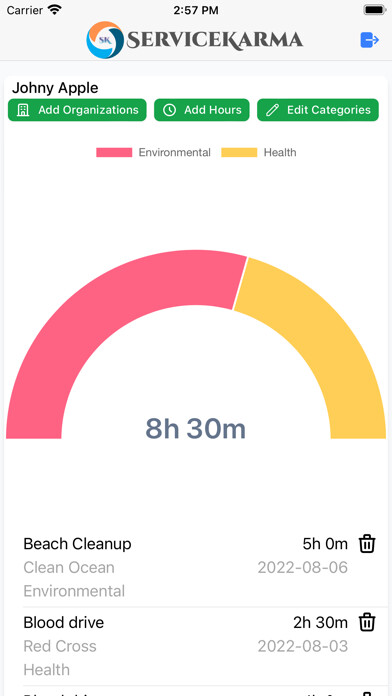
Task: Click the pencil icon on Edit Categories
Action: [272, 110]
